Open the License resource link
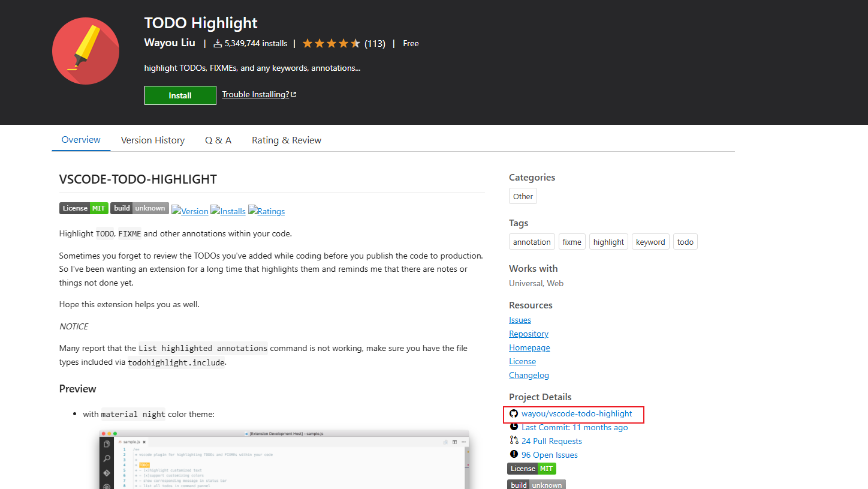This screenshot has width=868, height=489. pyautogui.click(x=522, y=361)
